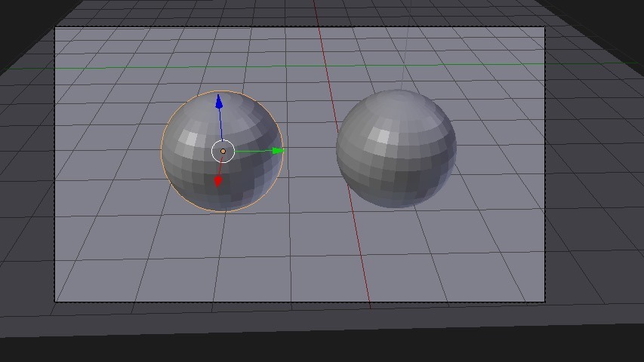This screenshot has width=644, height=362.
Task: Click the white circle at the gizmo center
Action: pos(223,151)
